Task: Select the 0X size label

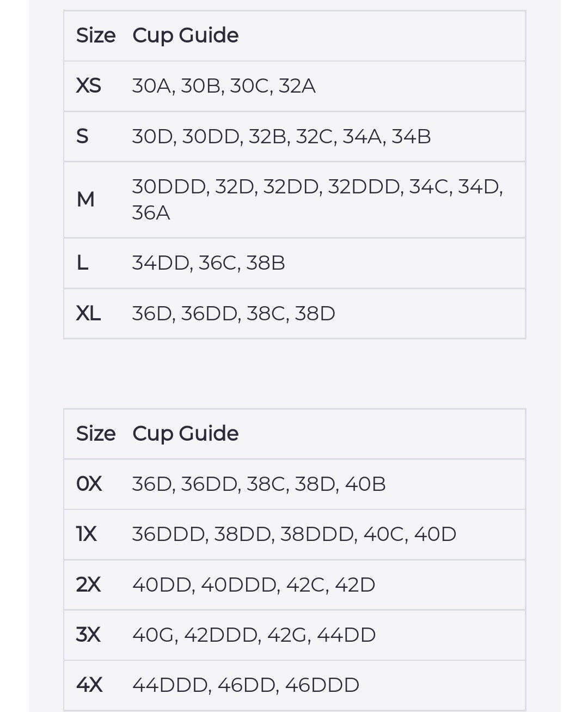Action: coord(89,484)
